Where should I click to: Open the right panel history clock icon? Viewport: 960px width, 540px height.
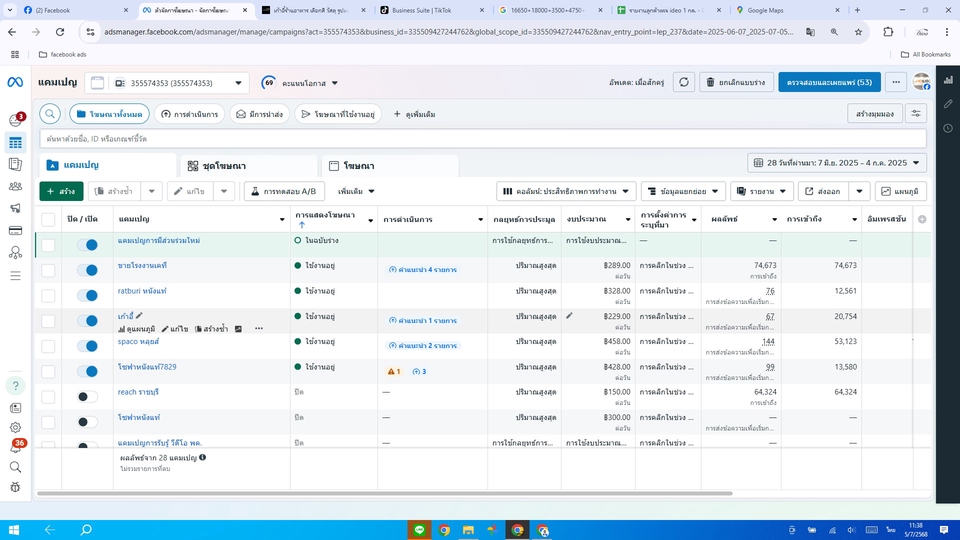point(948,129)
